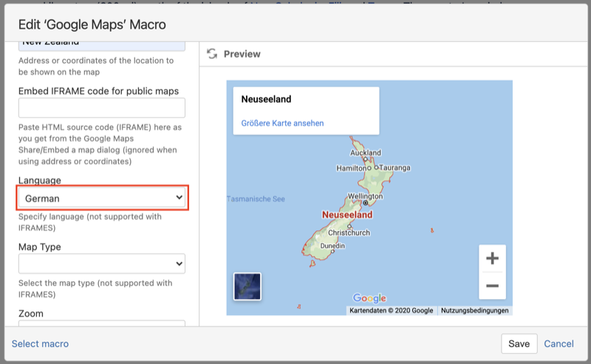The height and width of the screenshot is (364, 591).
Task: Click the address field containing New Zealand
Action: pos(102,45)
